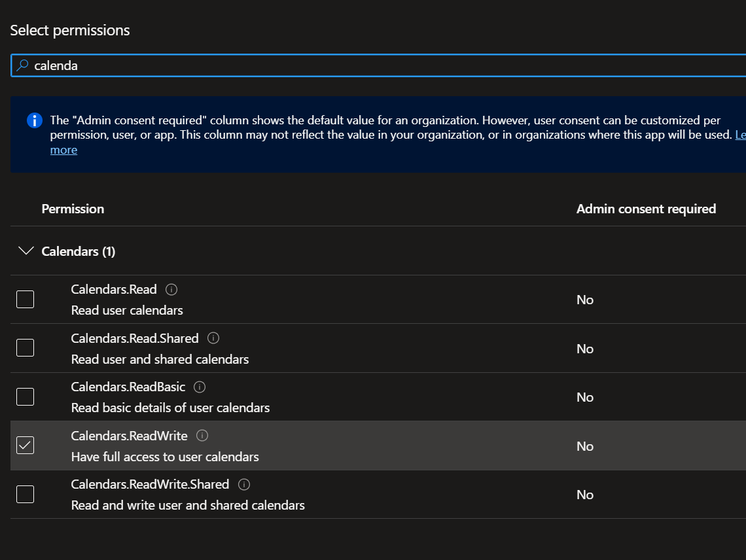Collapse the Calendars (1) group chevron
This screenshot has height=560, width=746.
[x=26, y=251]
